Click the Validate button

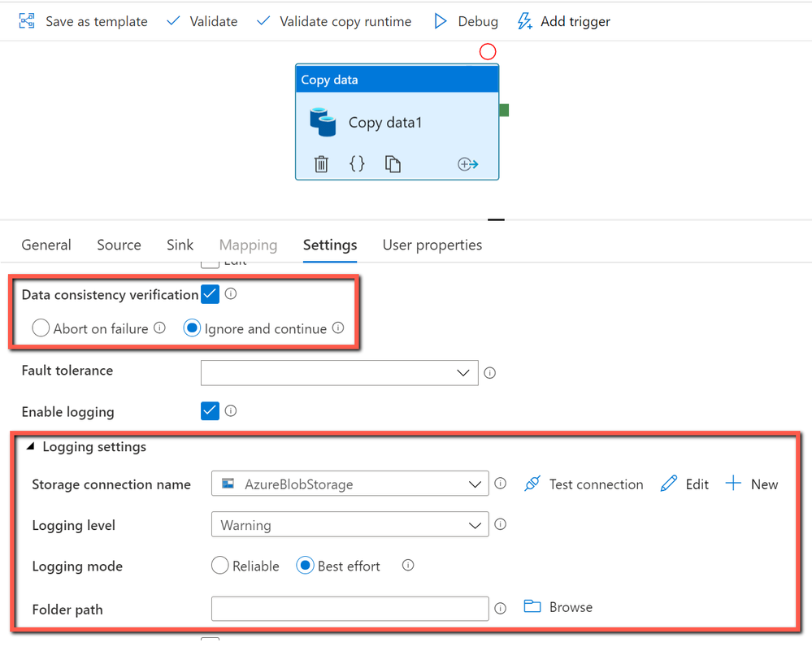[x=202, y=21]
